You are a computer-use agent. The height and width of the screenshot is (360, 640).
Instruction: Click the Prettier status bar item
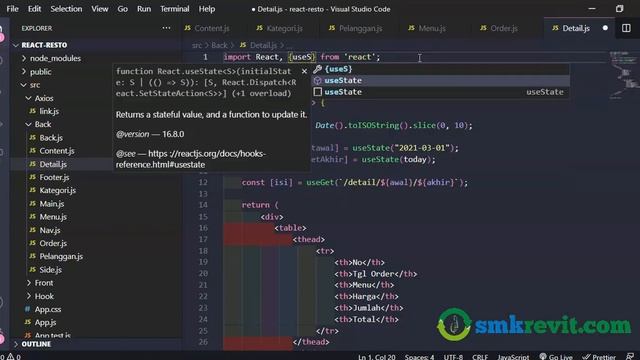(x=599, y=357)
